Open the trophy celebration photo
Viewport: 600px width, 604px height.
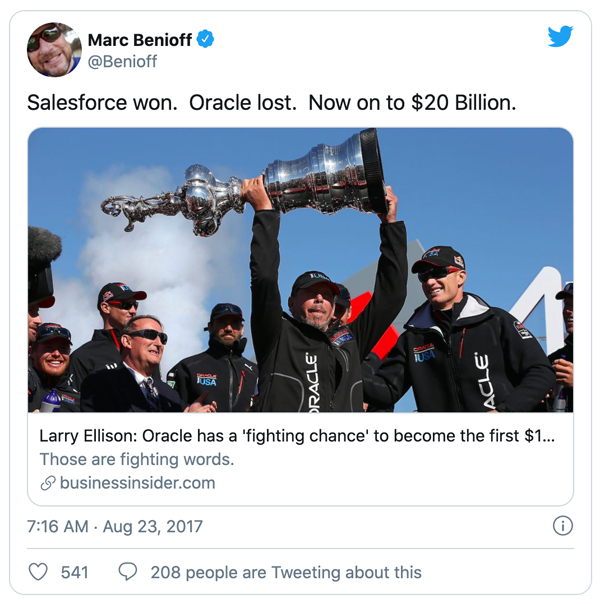[x=300, y=270]
